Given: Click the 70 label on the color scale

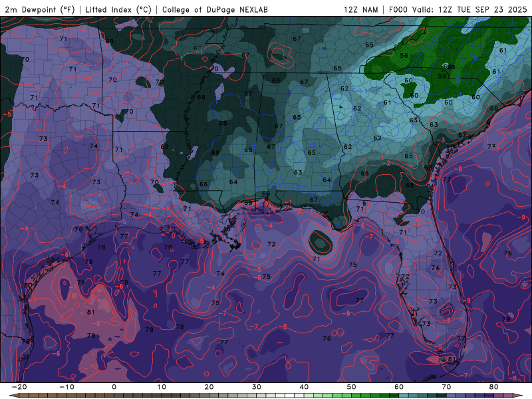Looking at the screenshot, I should point(446,387).
